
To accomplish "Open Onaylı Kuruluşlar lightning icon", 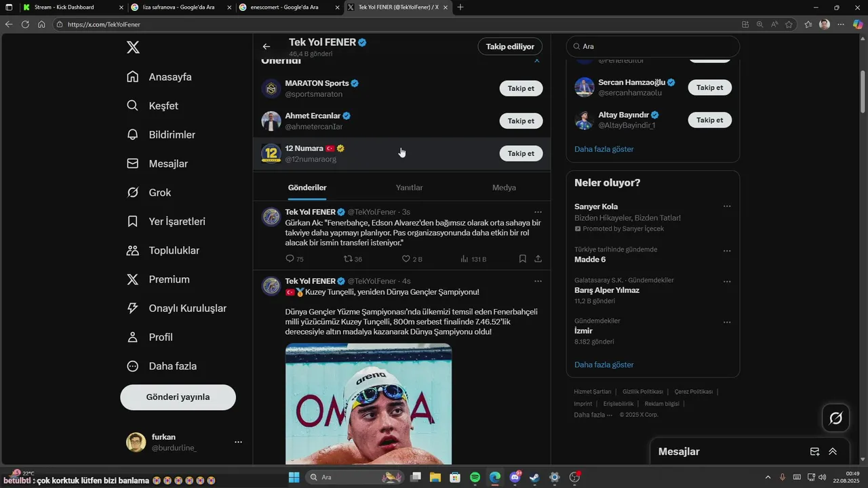I will (x=133, y=308).
